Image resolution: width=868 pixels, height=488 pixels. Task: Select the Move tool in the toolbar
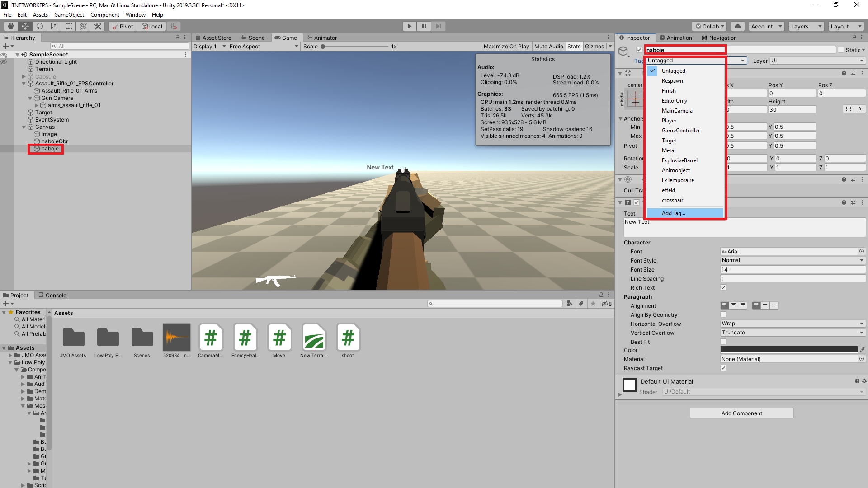pyautogui.click(x=25, y=26)
